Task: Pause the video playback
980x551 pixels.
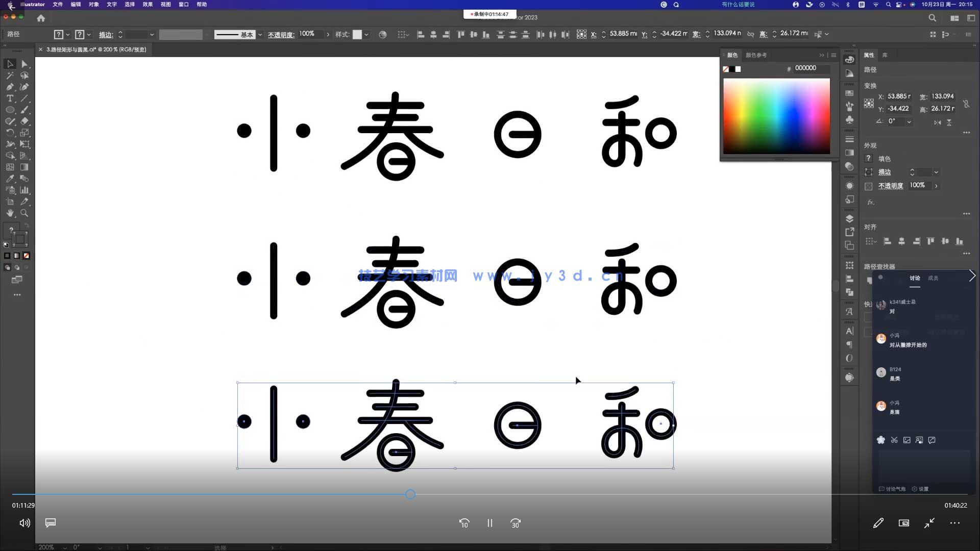Action: pyautogui.click(x=489, y=523)
